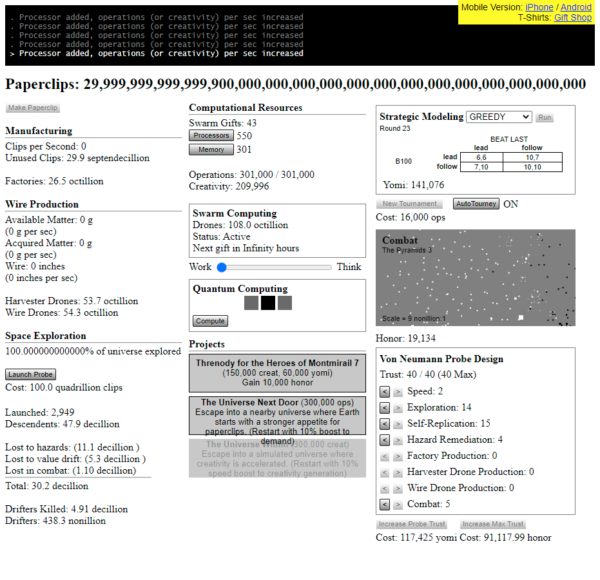Open the Strategic Modeling strategy dropdown

tap(498, 117)
